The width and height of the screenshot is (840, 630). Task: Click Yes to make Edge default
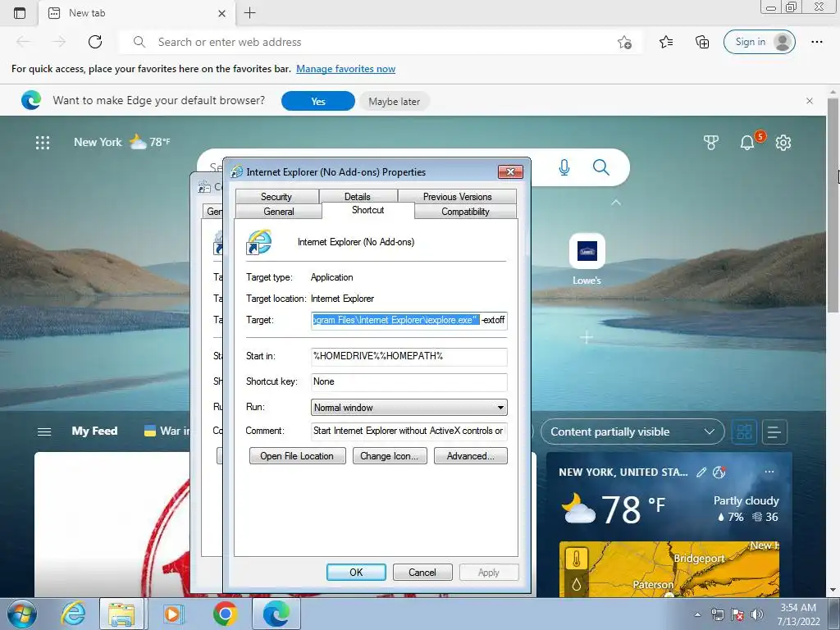[318, 101]
